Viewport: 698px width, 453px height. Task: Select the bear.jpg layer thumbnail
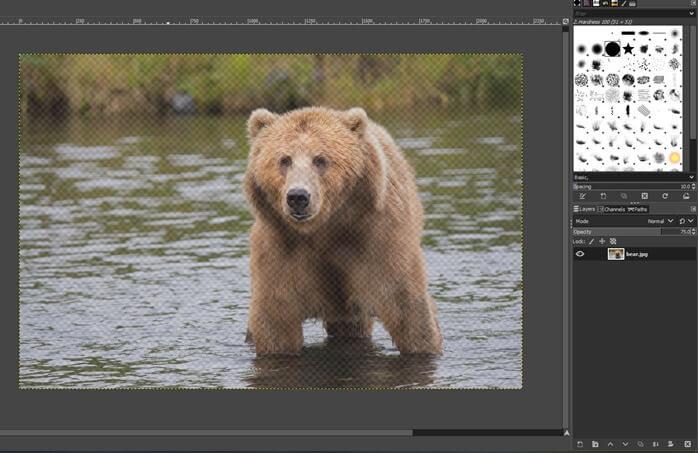click(x=616, y=254)
